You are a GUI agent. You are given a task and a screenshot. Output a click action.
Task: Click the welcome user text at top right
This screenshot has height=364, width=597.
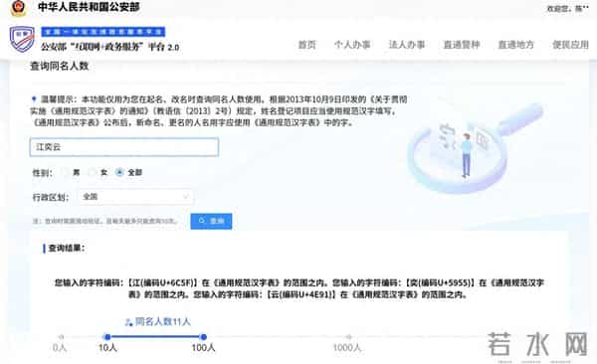click(568, 8)
